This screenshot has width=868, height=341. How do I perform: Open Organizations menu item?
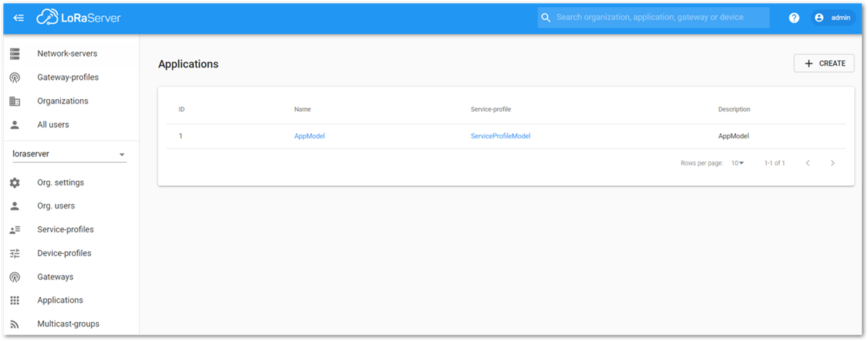(x=70, y=101)
